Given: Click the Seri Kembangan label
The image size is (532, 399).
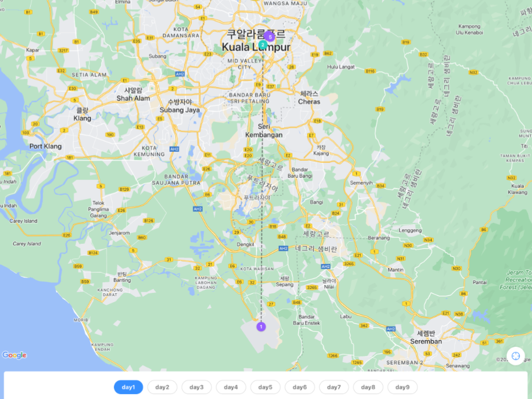Looking at the screenshot, I should tap(264, 130).
